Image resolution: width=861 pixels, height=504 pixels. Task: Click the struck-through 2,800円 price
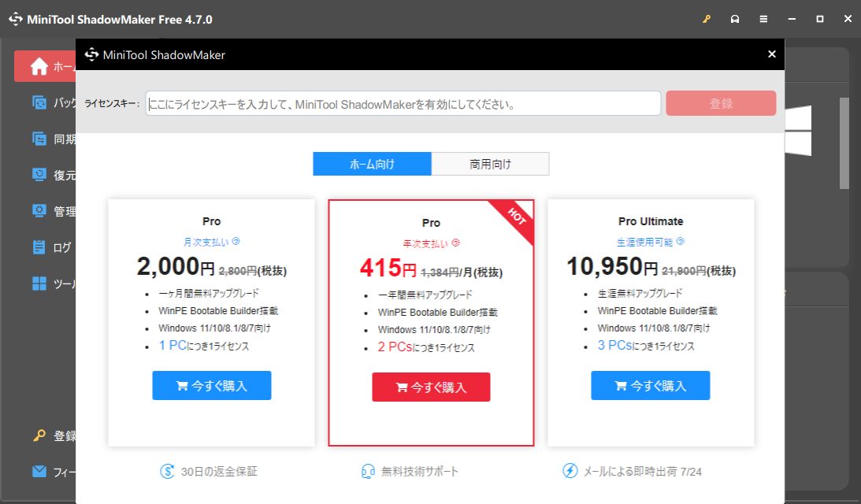[238, 271]
